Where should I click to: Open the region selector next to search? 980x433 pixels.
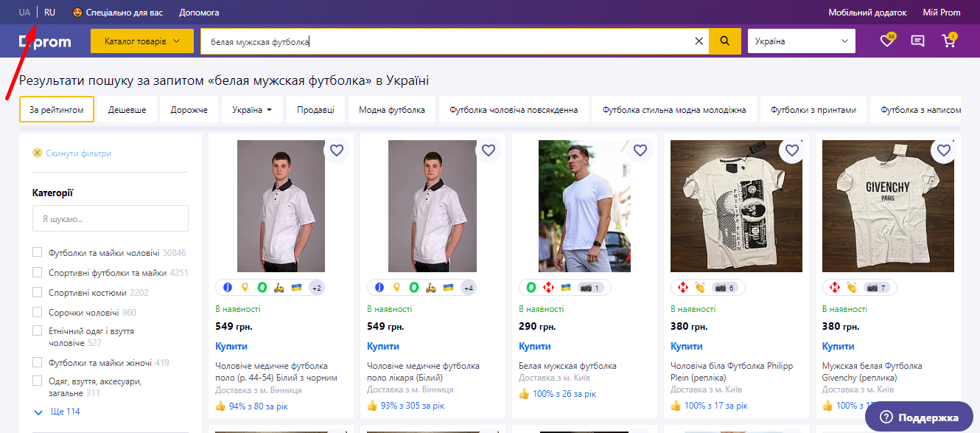tap(802, 41)
